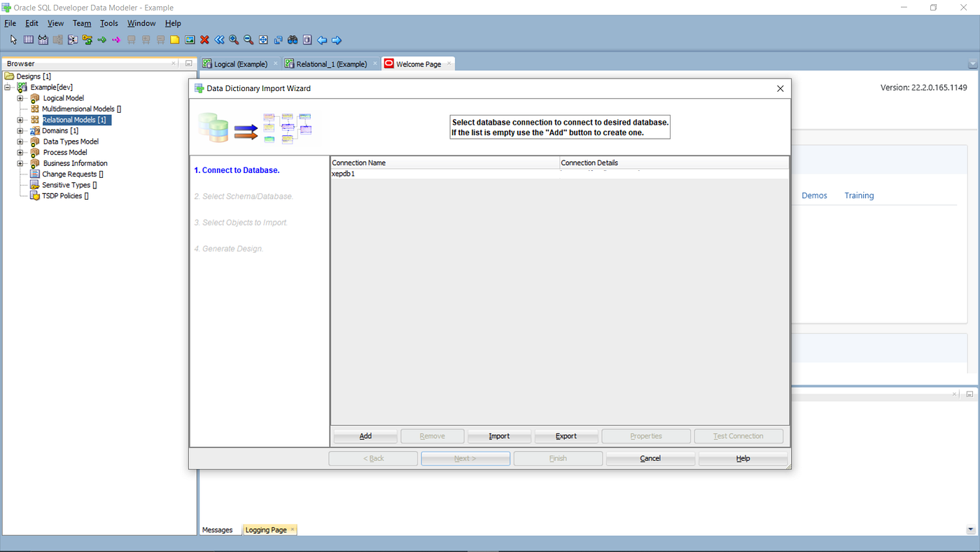Click the binoculars Find icon
Image resolution: width=980 pixels, height=552 pixels.
[x=293, y=40]
